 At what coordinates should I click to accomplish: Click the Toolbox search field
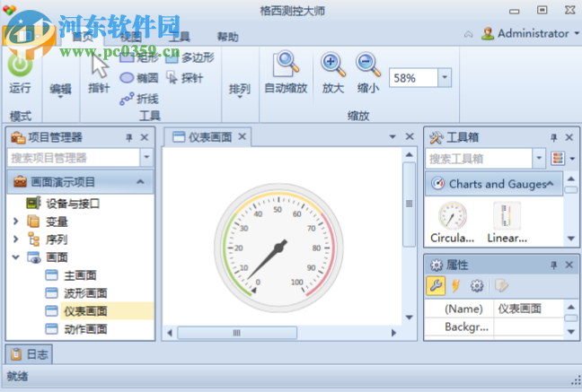479,159
